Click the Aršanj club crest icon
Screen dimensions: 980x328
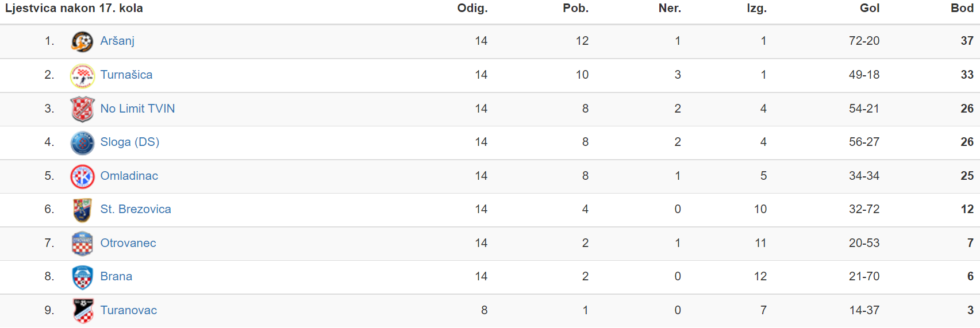pyautogui.click(x=82, y=41)
